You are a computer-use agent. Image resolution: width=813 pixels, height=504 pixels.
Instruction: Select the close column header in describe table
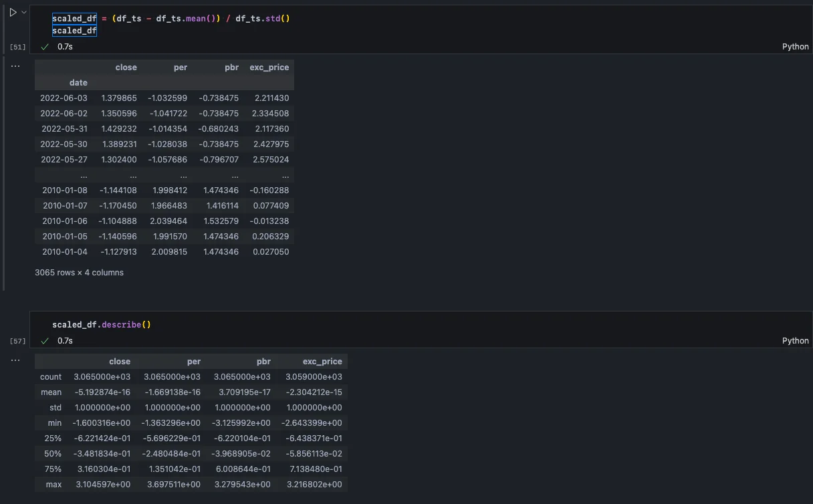tap(120, 362)
